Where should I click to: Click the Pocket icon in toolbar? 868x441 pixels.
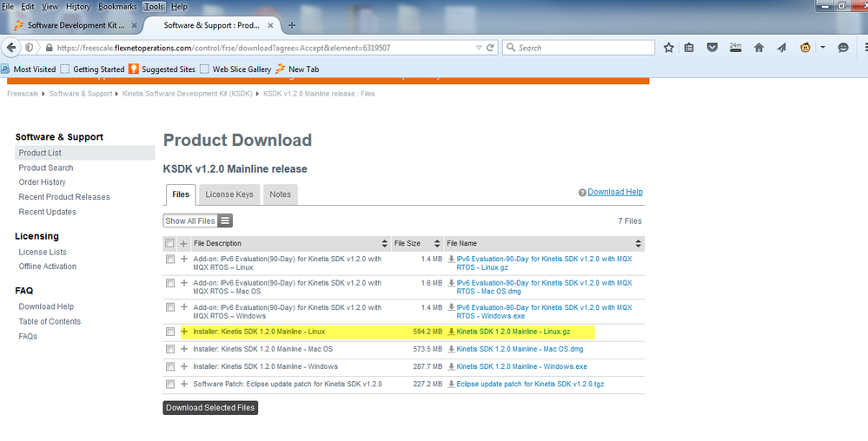click(712, 48)
